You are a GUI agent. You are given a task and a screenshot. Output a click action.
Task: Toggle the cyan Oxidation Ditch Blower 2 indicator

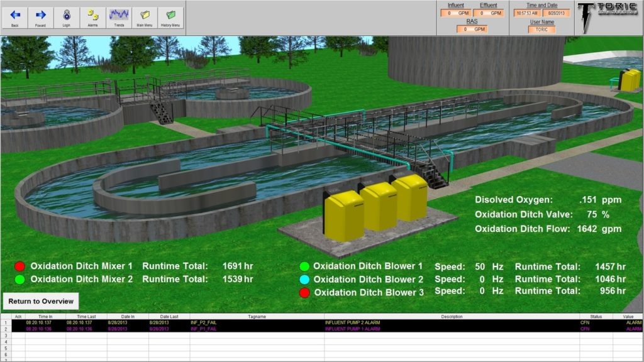point(304,280)
